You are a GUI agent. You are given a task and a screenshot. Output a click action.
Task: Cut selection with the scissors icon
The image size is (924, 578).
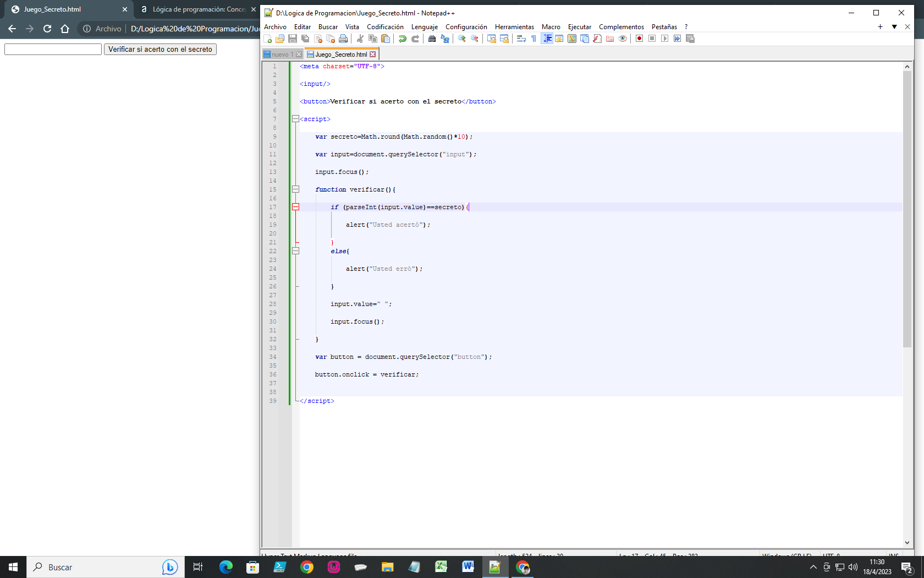pyautogui.click(x=360, y=39)
